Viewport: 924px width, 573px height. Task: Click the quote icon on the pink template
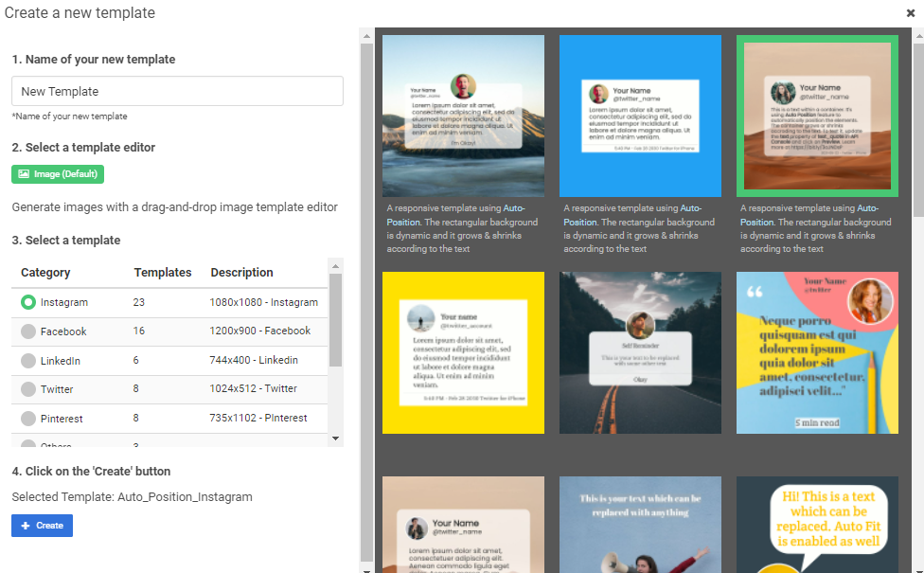coord(754,291)
